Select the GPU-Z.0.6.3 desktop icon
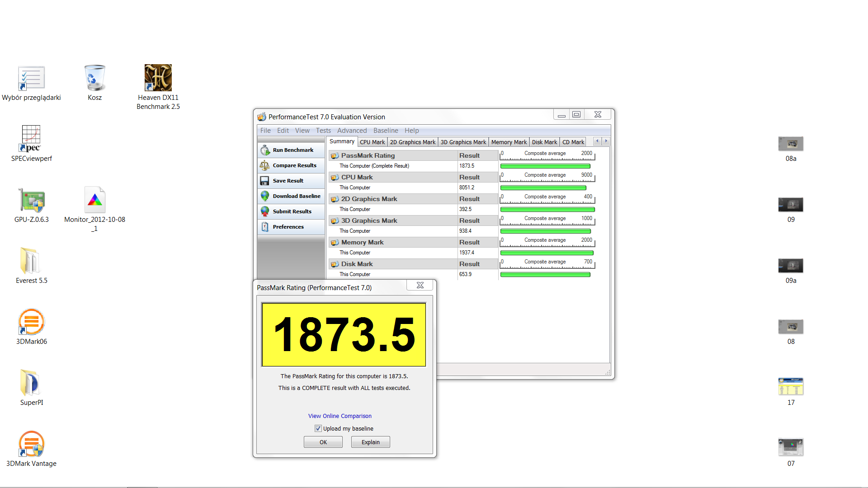This screenshot has height=488, width=868. [31, 200]
